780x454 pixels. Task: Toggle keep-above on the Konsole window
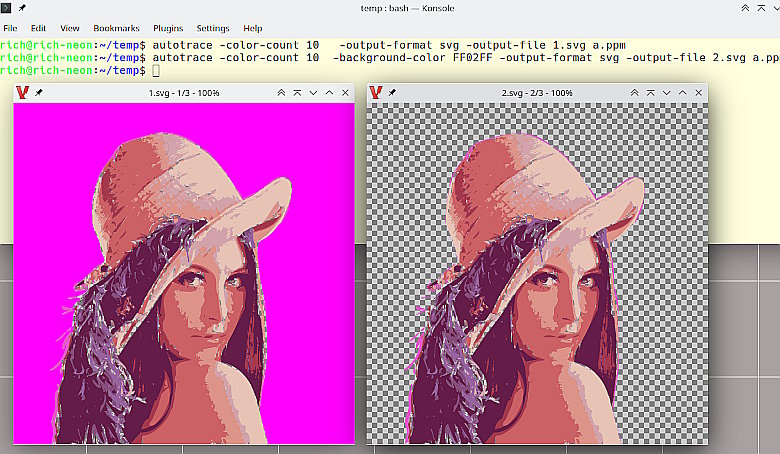(745, 8)
